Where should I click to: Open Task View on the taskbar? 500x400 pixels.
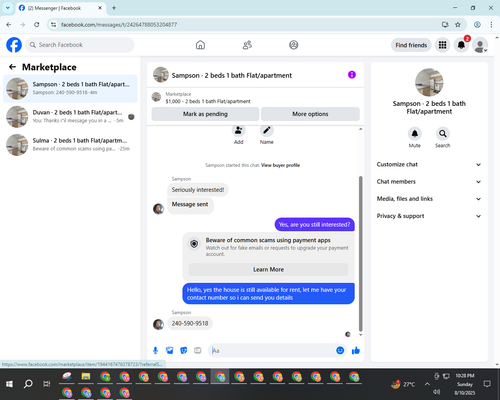point(47,384)
